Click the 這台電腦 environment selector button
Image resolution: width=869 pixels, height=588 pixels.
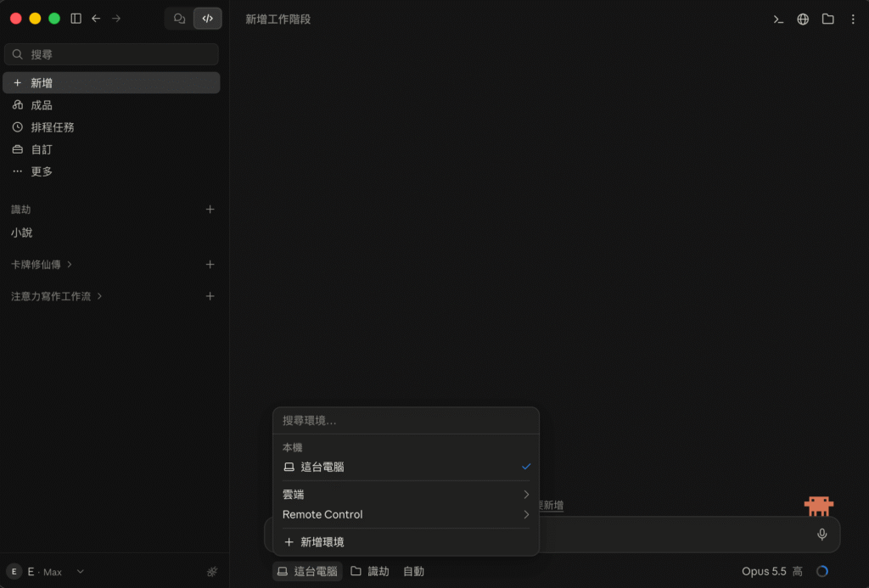(x=307, y=571)
